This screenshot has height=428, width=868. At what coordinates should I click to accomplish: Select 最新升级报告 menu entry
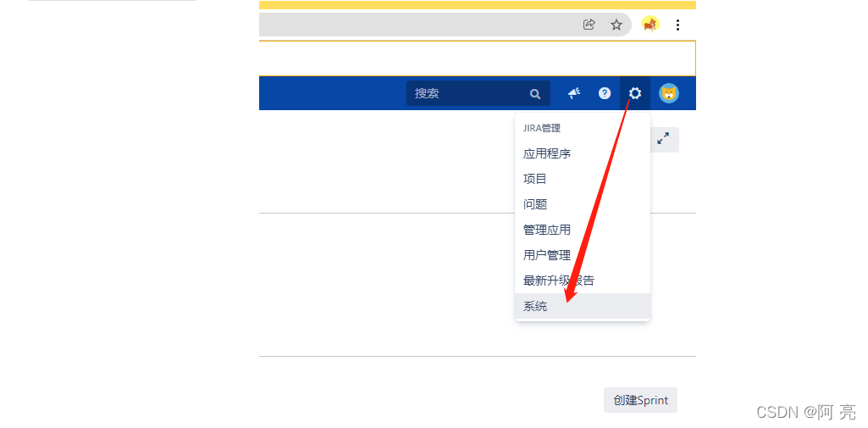pos(583,281)
